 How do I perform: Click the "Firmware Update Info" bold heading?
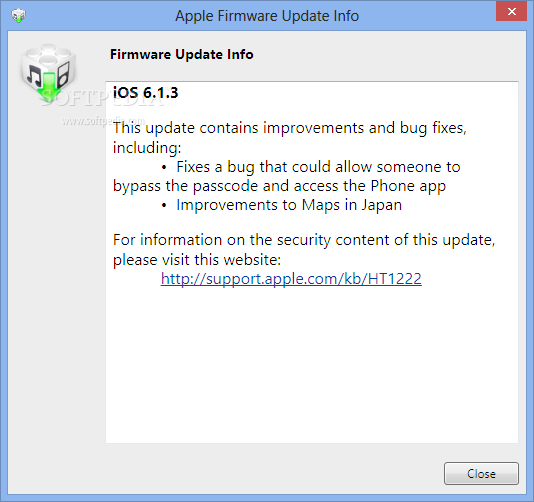[x=182, y=54]
